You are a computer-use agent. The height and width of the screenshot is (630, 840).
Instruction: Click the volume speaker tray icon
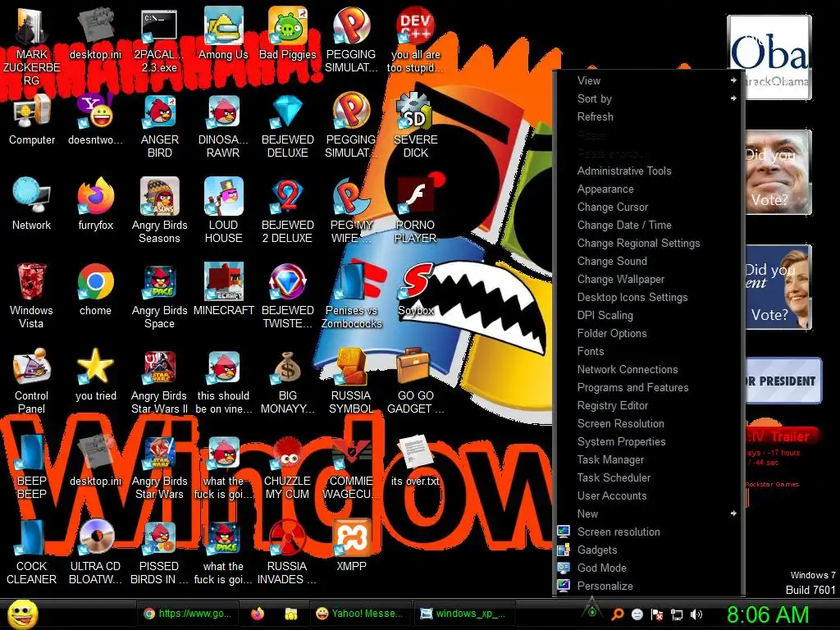[696, 614]
